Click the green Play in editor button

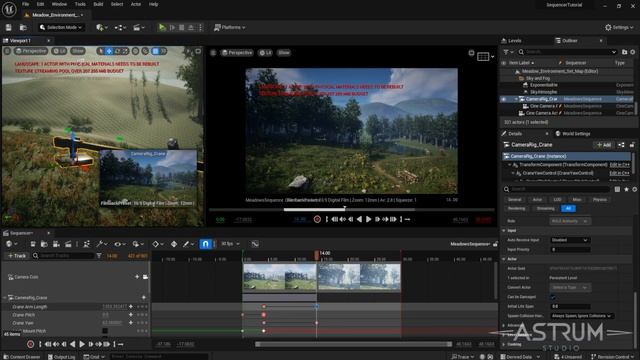coord(162,27)
